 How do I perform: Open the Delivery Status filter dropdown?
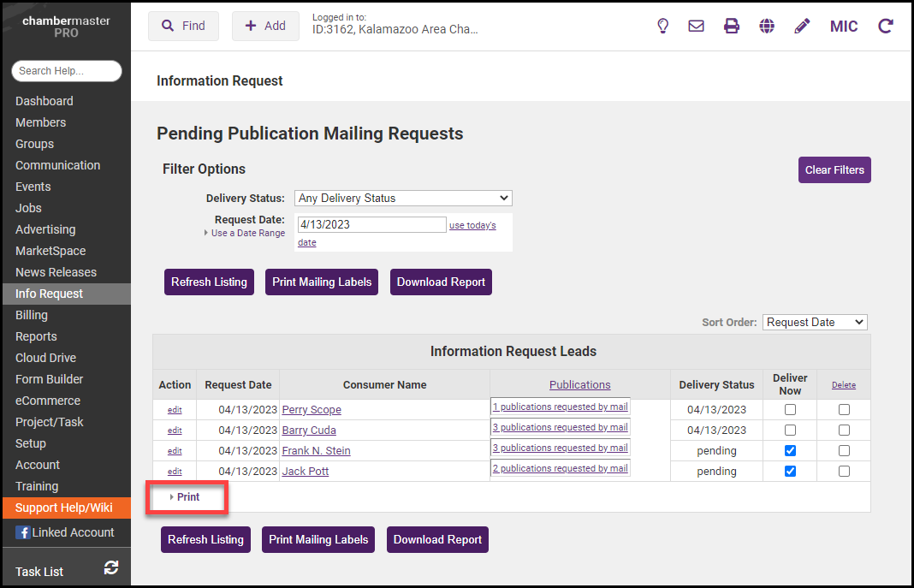(403, 198)
